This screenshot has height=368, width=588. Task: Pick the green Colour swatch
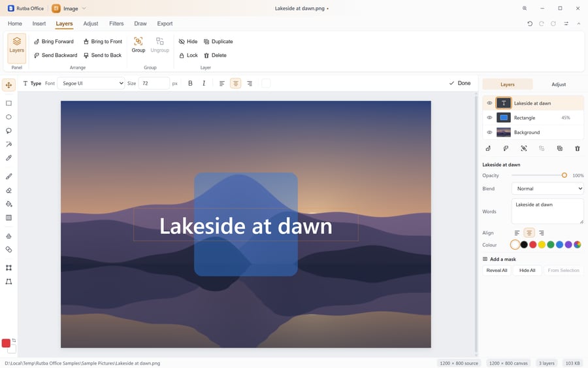click(551, 245)
